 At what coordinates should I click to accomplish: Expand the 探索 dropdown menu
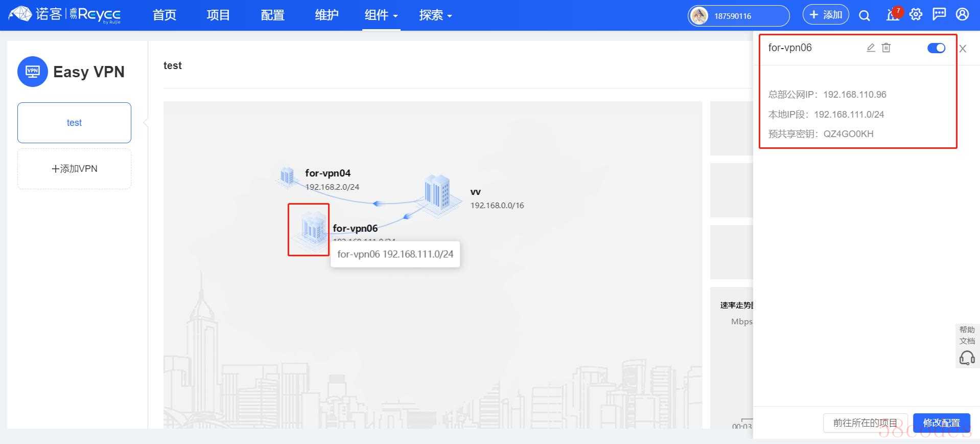435,15
